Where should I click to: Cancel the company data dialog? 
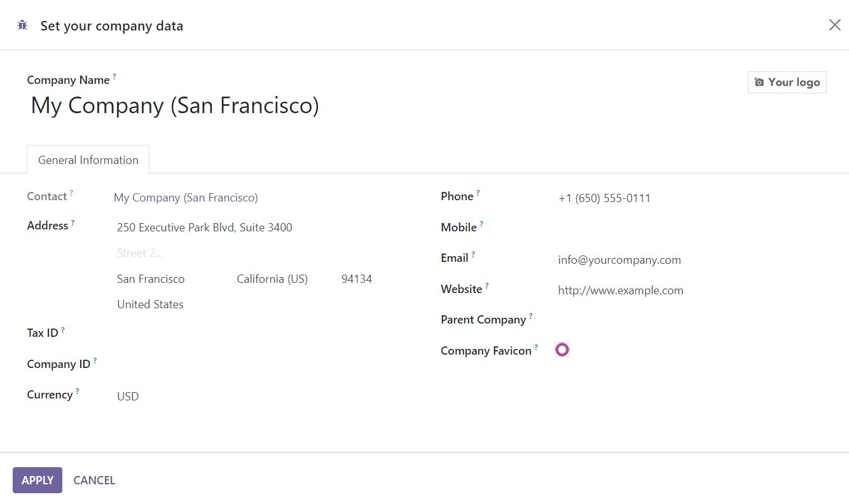pos(94,480)
